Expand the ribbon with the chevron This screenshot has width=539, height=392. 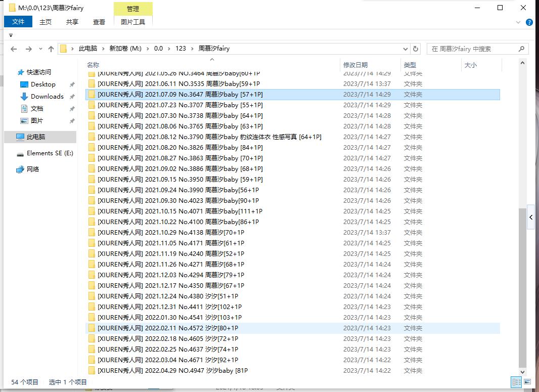518,22
